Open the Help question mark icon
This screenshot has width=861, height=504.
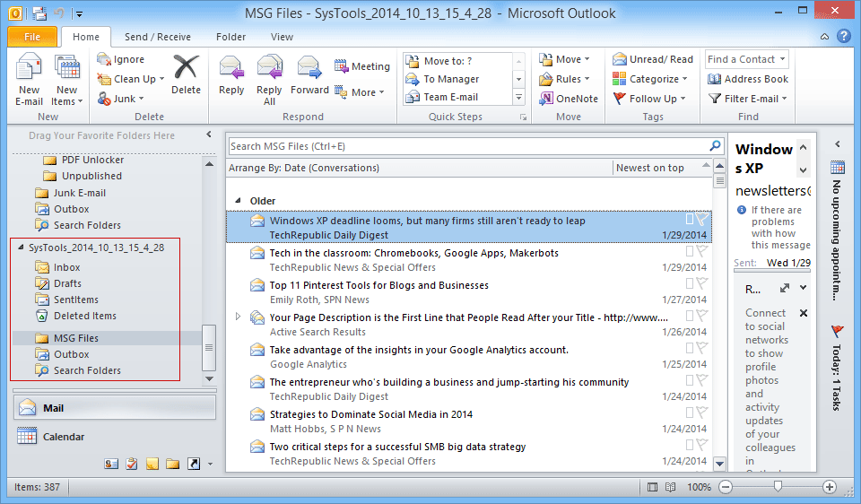click(x=844, y=36)
